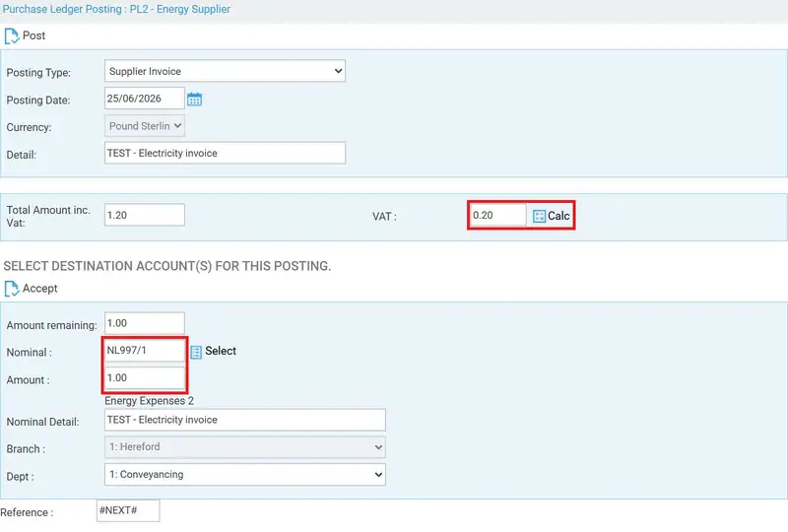Click the Total Amount inc. Vat field
This screenshot has height=532, width=788.
144,215
